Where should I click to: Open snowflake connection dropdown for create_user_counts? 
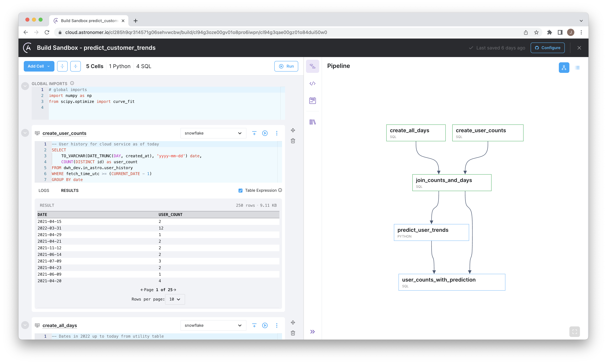213,133
